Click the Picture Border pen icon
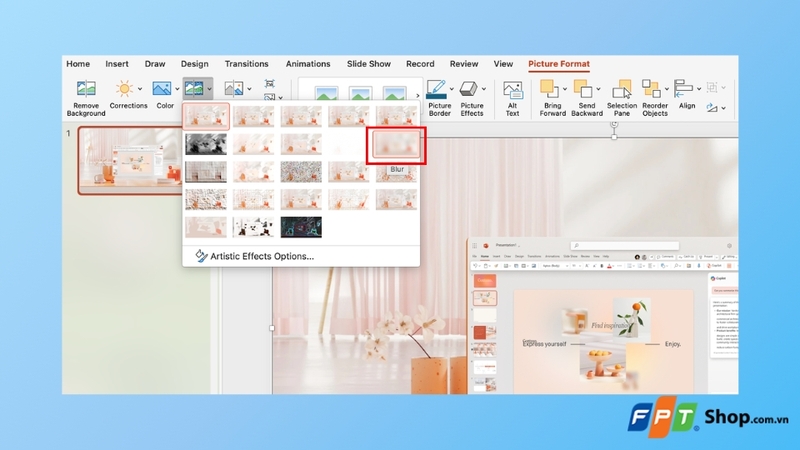 coord(436,89)
